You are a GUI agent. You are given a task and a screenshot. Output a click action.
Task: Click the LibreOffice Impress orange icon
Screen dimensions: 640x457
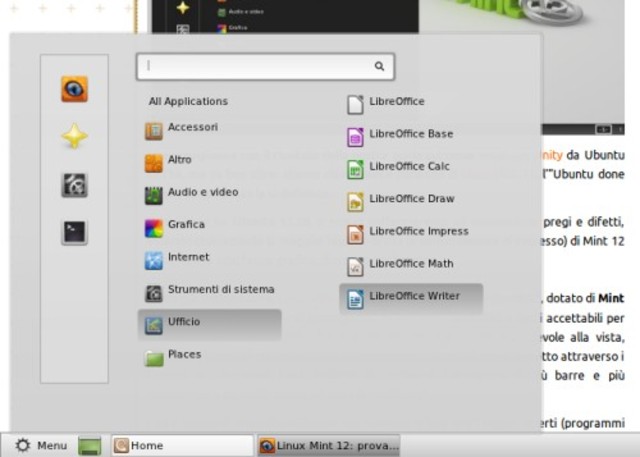pyautogui.click(x=355, y=234)
